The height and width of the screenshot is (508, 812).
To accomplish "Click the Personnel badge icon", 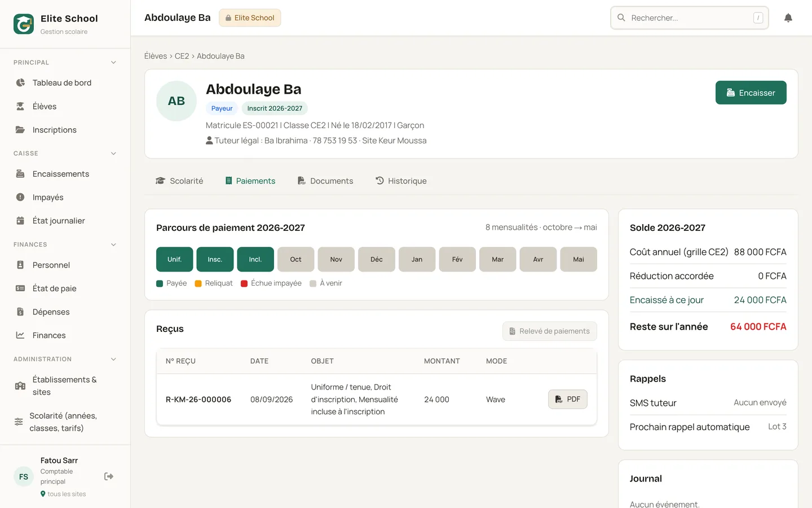I will 20,265.
